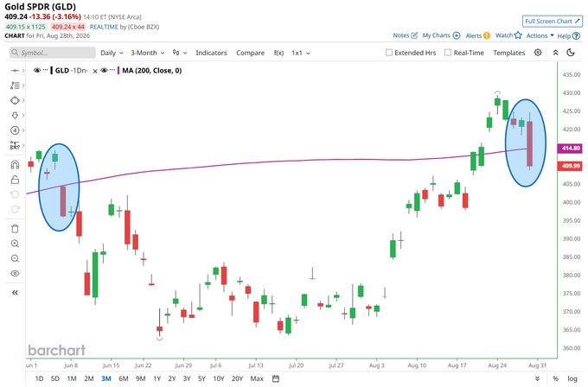Click the zoom in magnifier icon
The height and width of the screenshot is (387, 588).
tap(15, 244)
